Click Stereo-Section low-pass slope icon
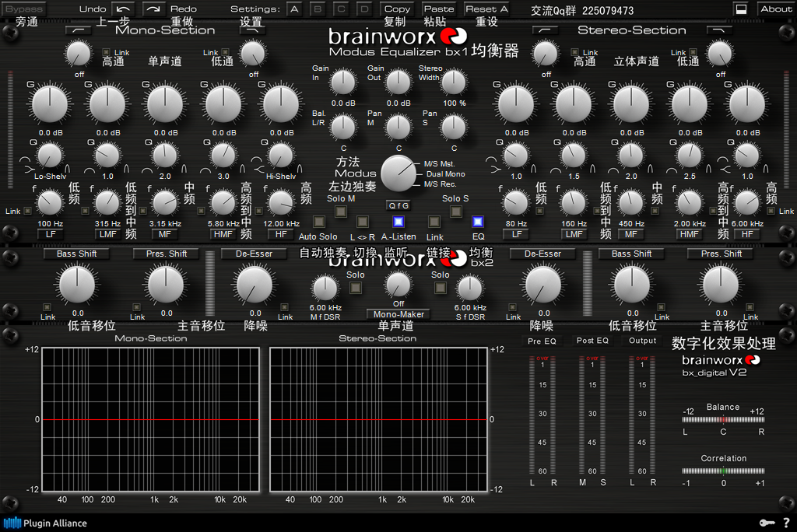 (x=718, y=30)
